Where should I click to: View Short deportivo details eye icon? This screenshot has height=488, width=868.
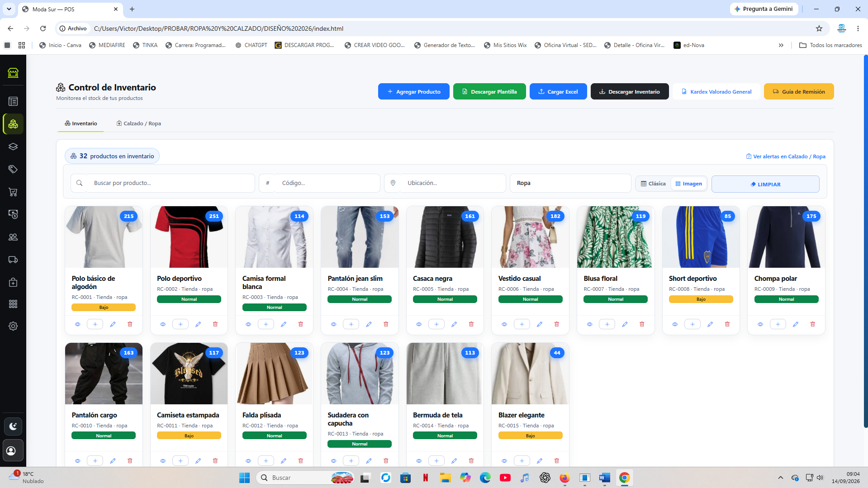[x=675, y=324]
